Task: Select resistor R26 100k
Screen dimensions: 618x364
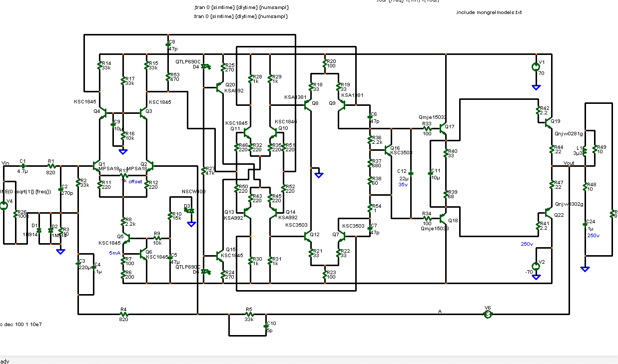Action: click(x=15, y=214)
